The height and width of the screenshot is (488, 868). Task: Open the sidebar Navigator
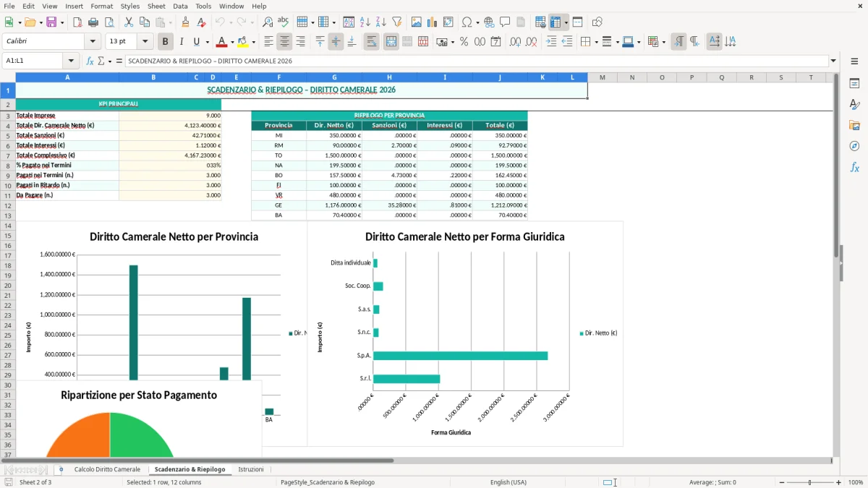click(854, 146)
